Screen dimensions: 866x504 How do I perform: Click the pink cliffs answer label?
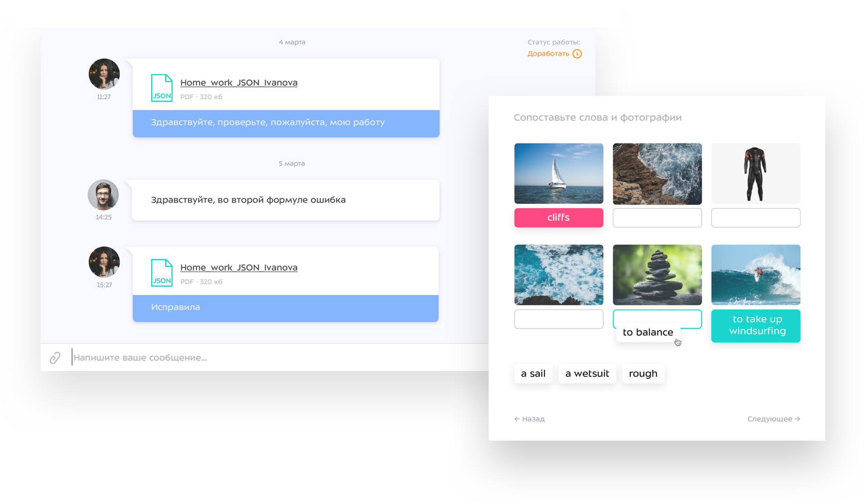(x=558, y=218)
